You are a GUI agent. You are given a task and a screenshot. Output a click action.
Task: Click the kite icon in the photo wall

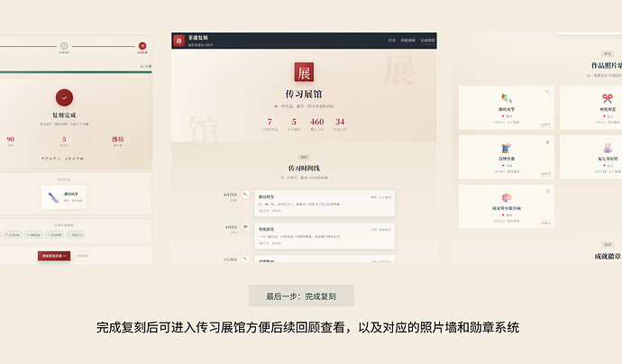point(507,98)
